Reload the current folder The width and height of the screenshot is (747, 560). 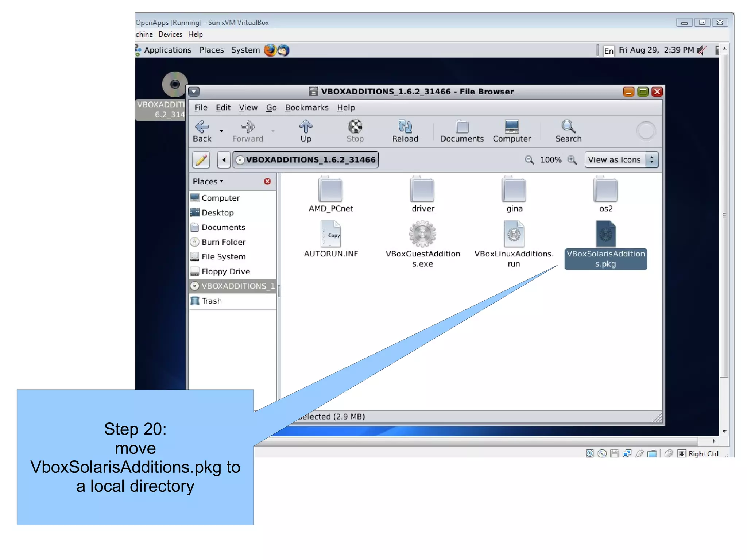point(405,131)
